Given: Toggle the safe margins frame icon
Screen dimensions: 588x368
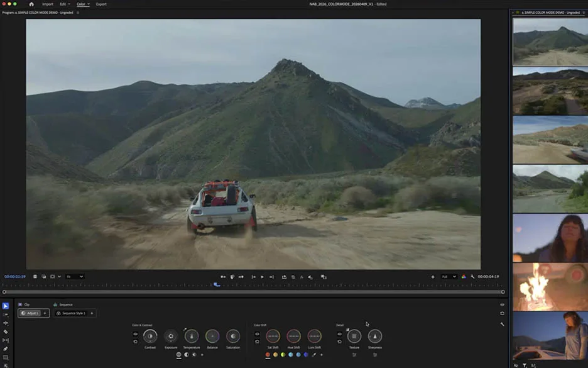Looking at the screenshot, I should tap(53, 276).
